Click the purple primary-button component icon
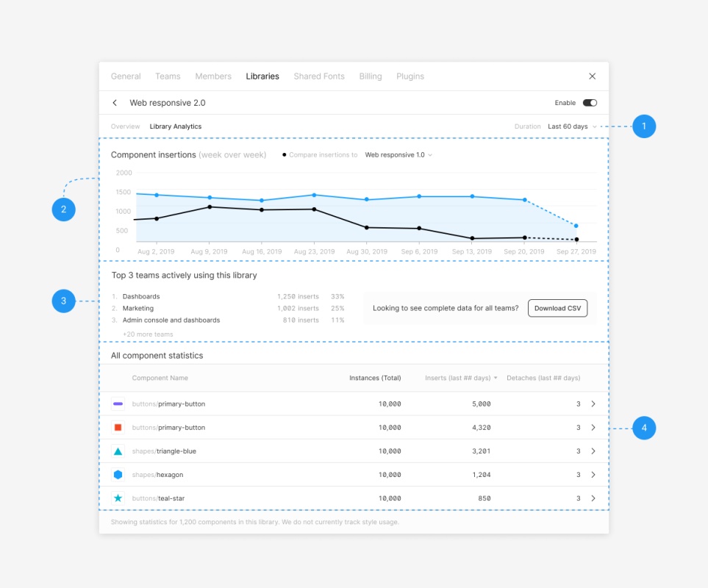 [x=118, y=404]
